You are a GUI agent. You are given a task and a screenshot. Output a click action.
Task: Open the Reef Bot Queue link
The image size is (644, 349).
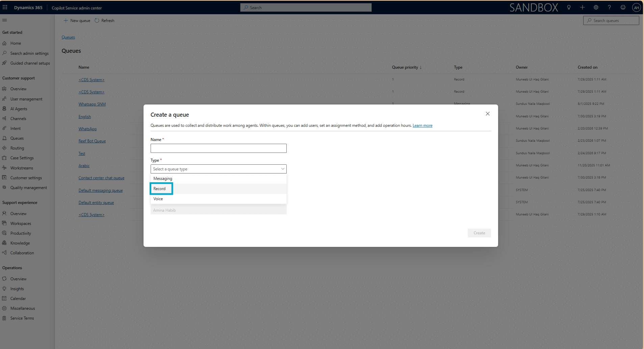[92, 141]
